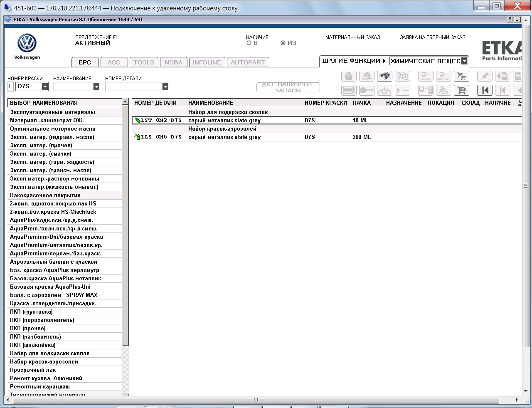
Task: Switch to the TOOLS tab
Action: [x=144, y=62]
